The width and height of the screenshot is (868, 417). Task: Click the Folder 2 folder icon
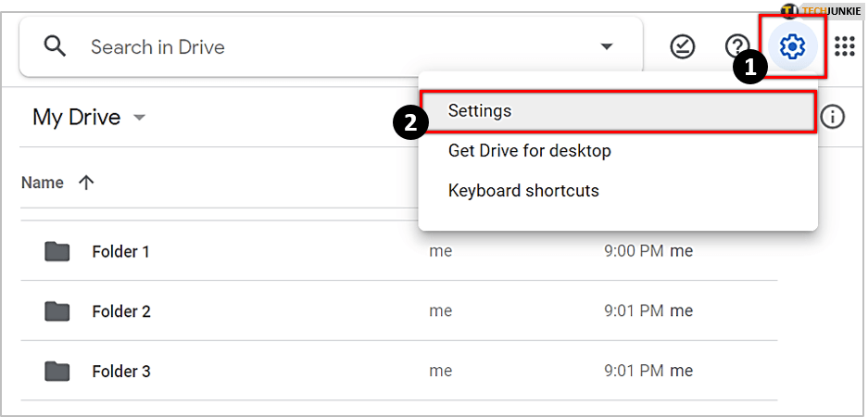(57, 311)
